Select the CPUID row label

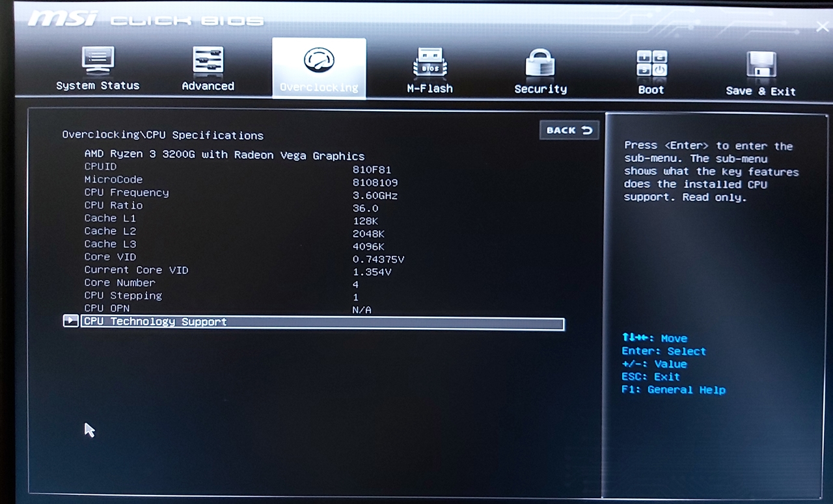click(x=100, y=166)
